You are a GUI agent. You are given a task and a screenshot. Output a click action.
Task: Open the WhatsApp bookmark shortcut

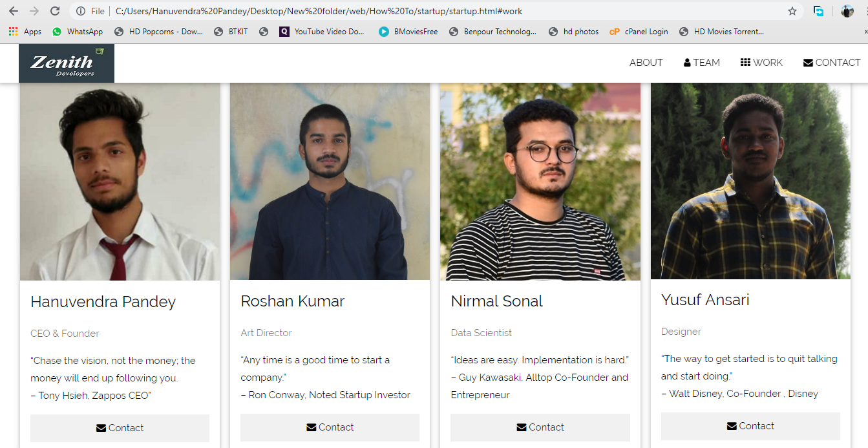77,31
